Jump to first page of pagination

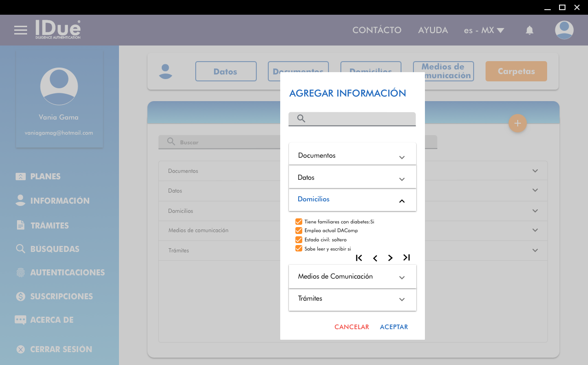[359, 258]
